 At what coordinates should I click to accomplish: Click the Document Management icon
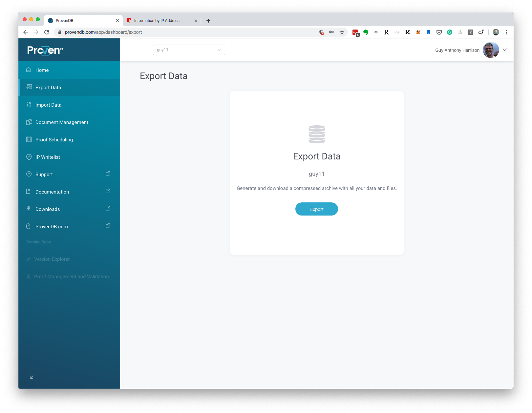[29, 122]
